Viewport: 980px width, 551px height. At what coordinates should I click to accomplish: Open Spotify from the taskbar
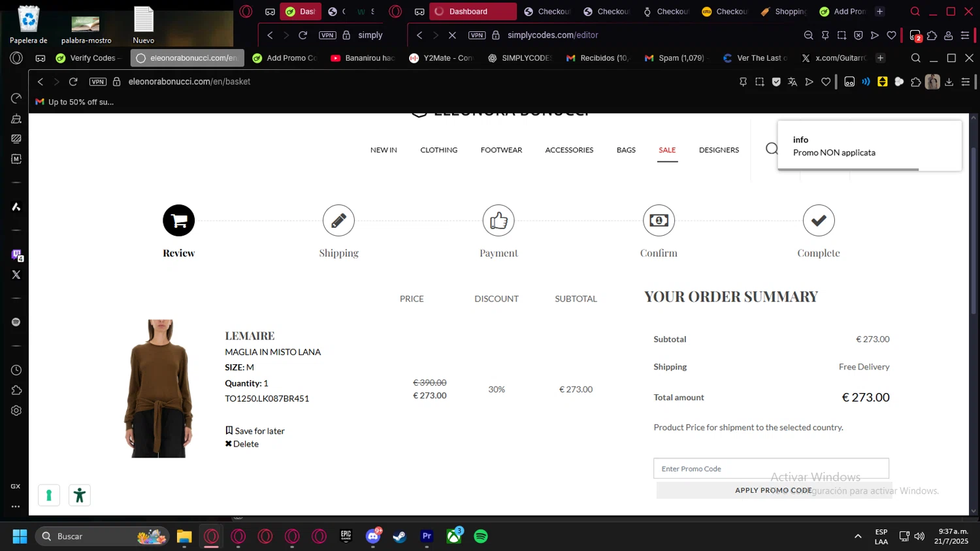481,537
